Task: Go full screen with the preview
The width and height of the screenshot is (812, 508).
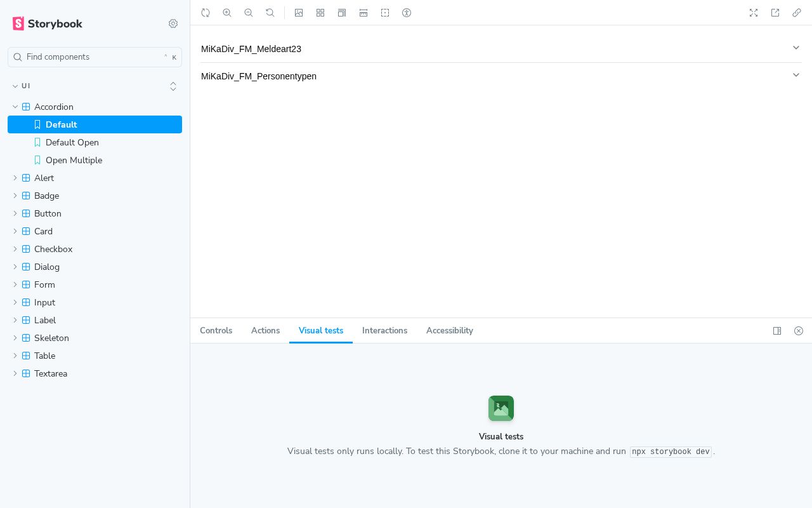Action: (x=754, y=13)
